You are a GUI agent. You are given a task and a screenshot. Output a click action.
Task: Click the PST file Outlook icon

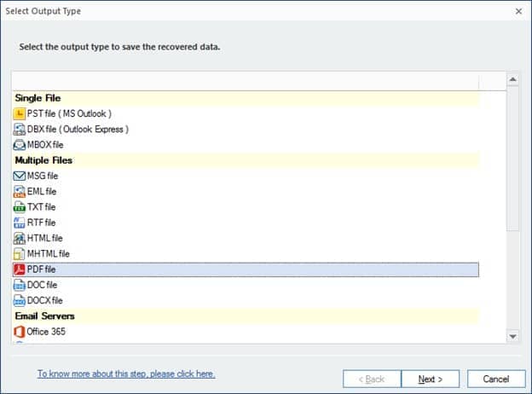pyautogui.click(x=20, y=113)
